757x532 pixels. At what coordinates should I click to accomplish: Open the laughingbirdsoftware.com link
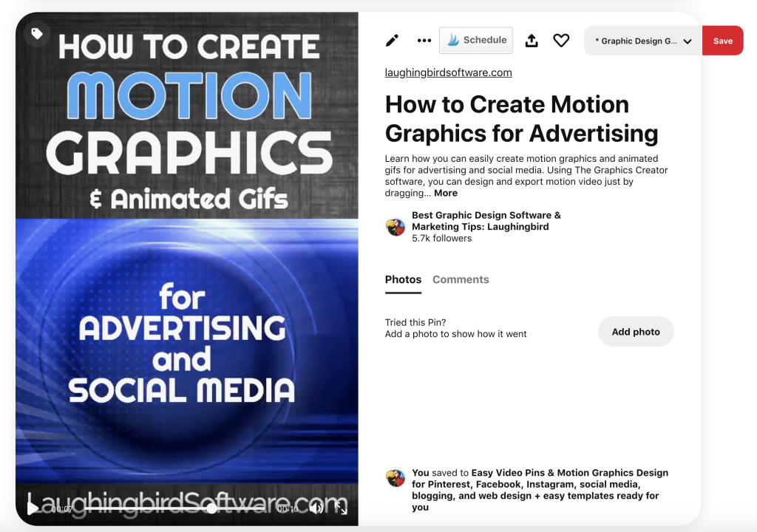coord(448,72)
